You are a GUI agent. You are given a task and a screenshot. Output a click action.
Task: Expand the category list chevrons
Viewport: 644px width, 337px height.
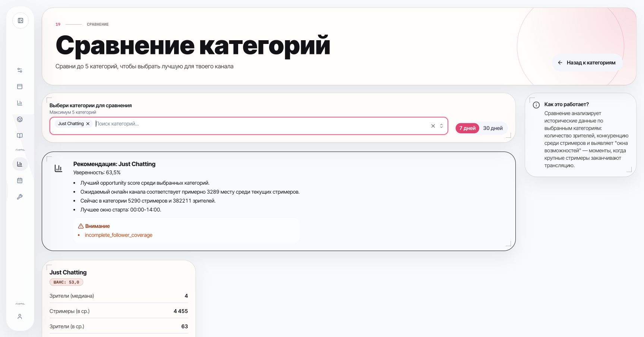(x=441, y=126)
